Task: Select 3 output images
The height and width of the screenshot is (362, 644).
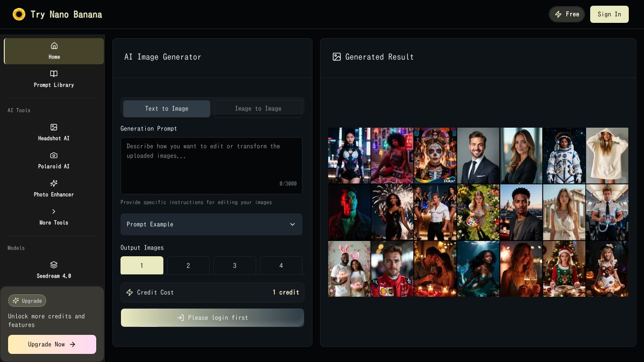Action: click(235, 265)
